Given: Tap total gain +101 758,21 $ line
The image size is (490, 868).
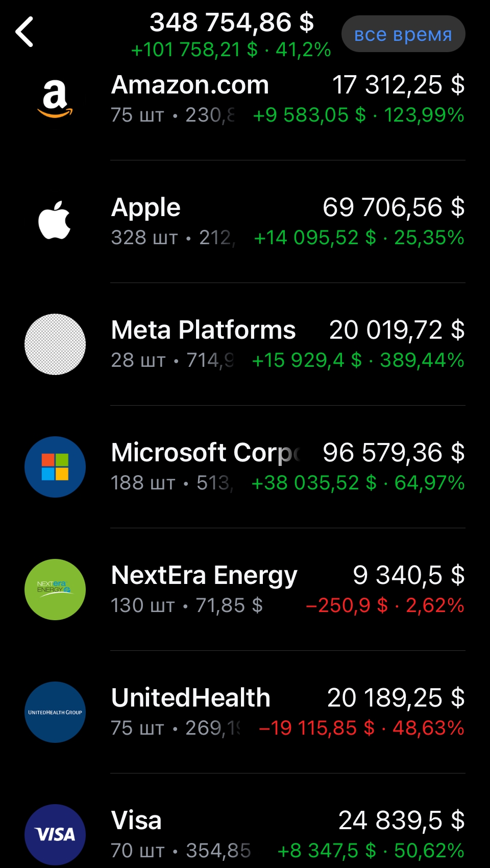Looking at the screenshot, I should 194,50.
